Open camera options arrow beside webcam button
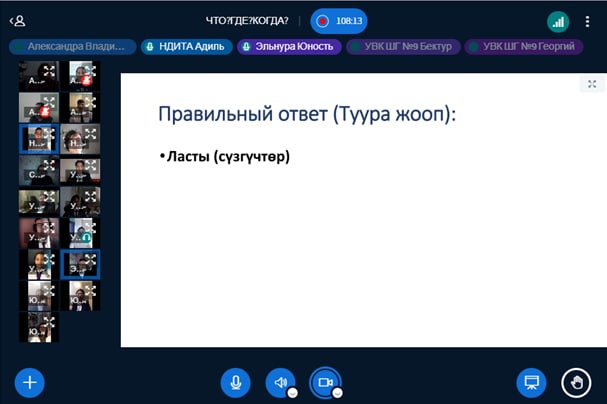This screenshot has width=607, height=404. 338,393
